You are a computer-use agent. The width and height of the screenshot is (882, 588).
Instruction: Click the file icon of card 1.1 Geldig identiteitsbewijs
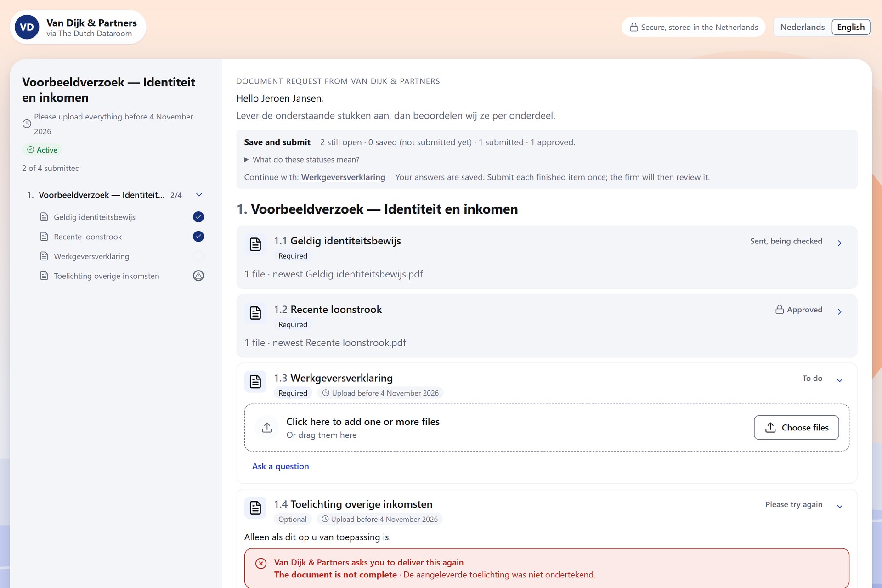[255, 244]
